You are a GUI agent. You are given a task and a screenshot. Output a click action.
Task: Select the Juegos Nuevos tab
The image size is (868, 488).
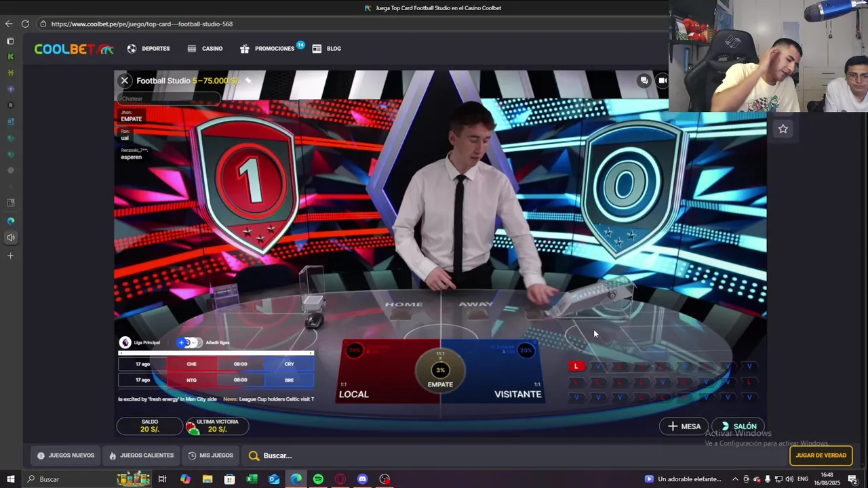pyautogui.click(x=66, y=455)
